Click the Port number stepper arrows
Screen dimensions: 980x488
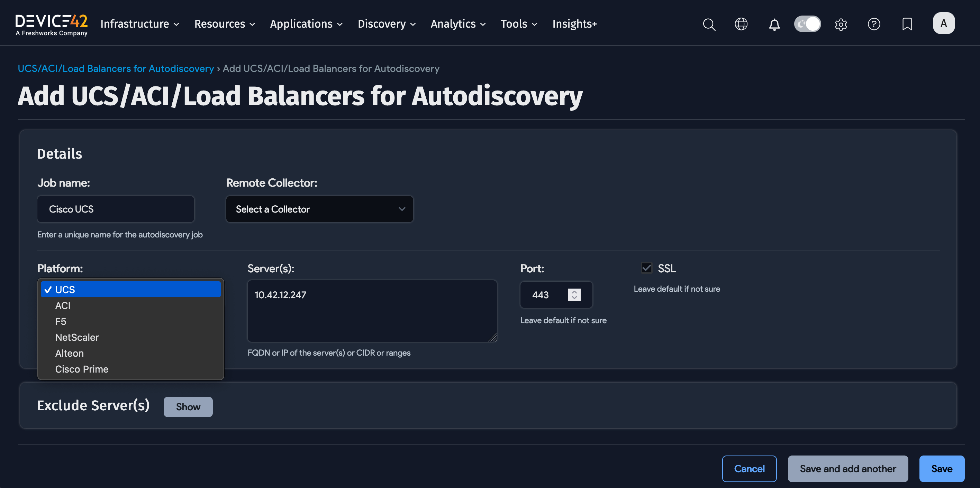pos(574,294)
